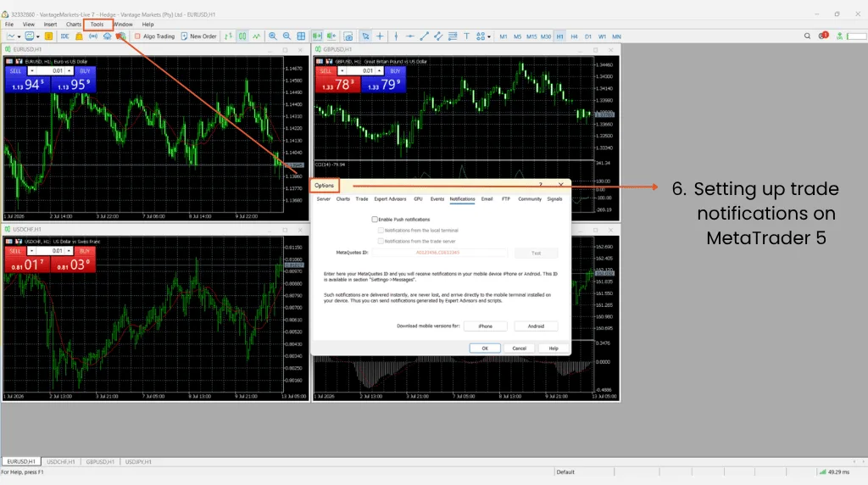Select the crosshair tool
The height and width of the screenshot is (485, 868).
point(380,36)
